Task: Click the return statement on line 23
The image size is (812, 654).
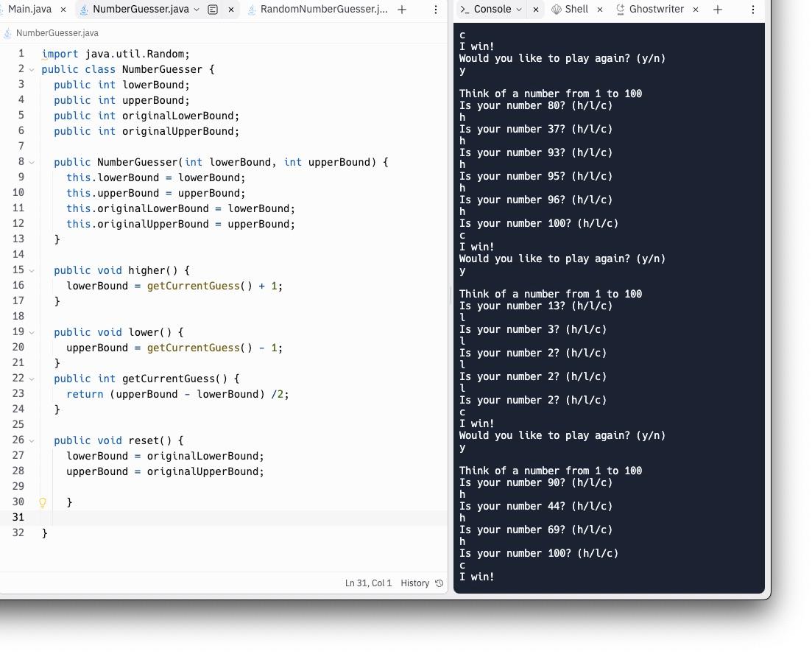Action: [x=177, y=394]
